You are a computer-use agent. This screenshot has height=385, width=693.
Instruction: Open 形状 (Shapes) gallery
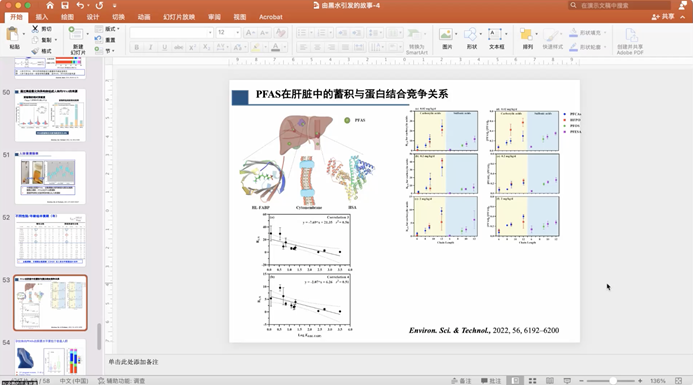(x=471, y=38)
